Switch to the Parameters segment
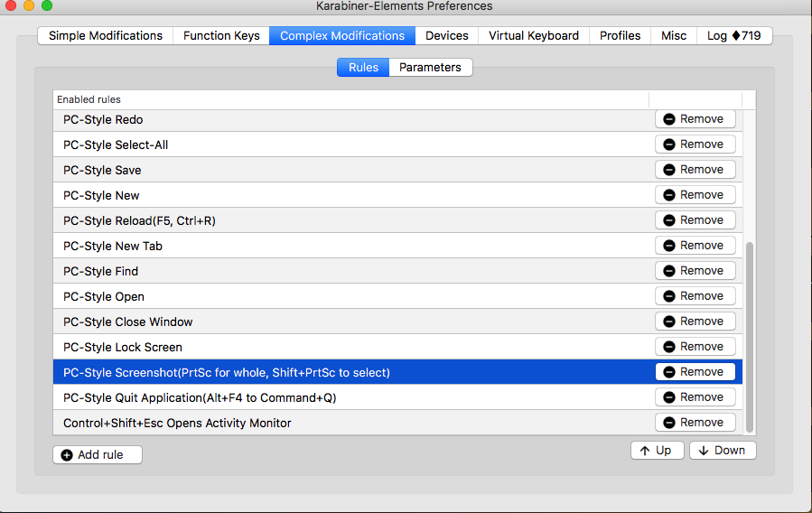The image size is (812, 513). pyautogui.click(x=430, y=68)
